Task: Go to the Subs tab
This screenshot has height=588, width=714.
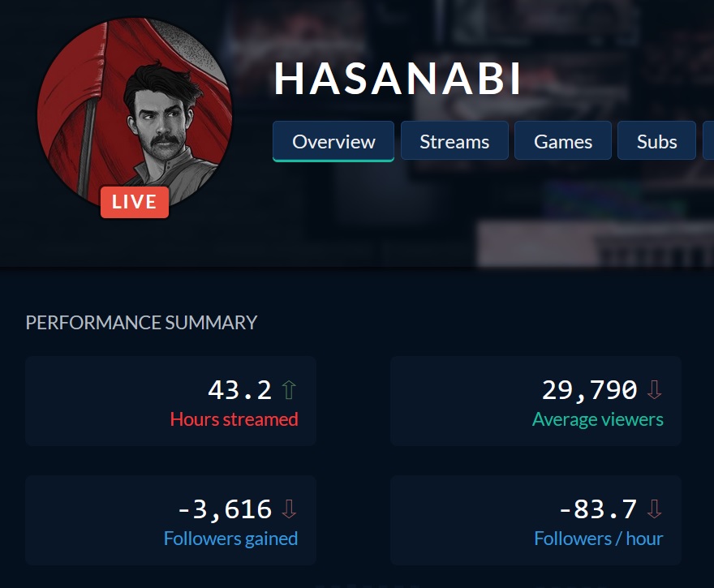Action: [656, 141]
